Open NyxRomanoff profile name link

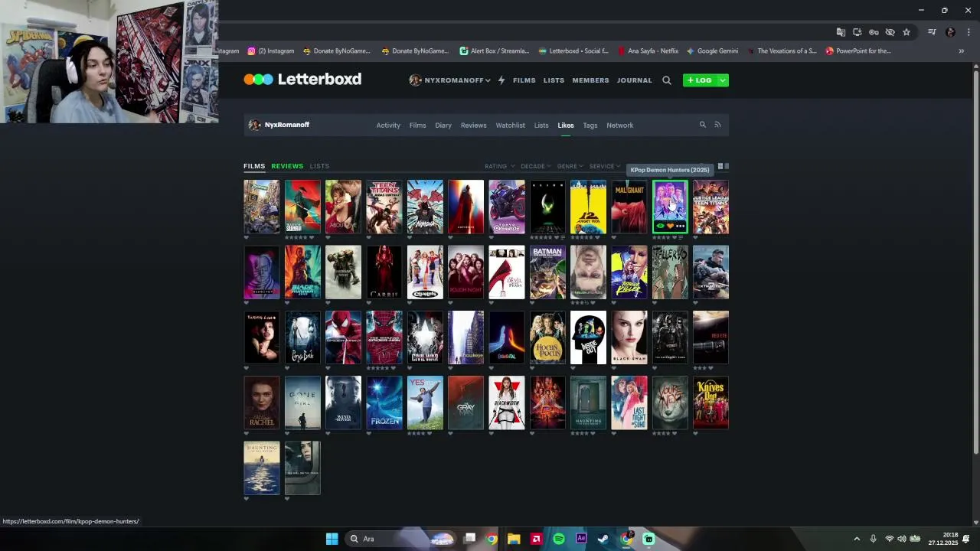(x=287, y=125)
